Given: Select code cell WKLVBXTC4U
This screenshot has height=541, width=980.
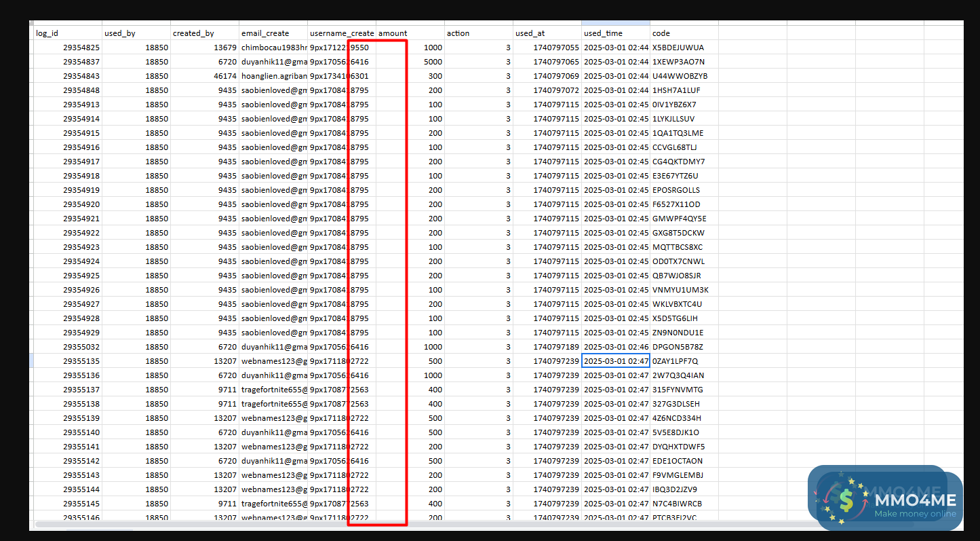Looking at the screenshot, I should coord(684,304).
